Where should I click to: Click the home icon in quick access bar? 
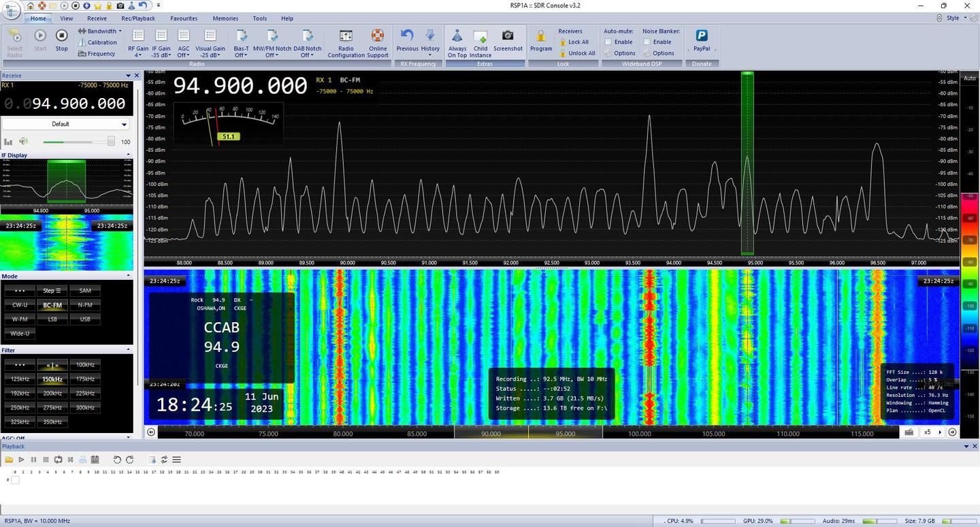[x=31, y=5]
